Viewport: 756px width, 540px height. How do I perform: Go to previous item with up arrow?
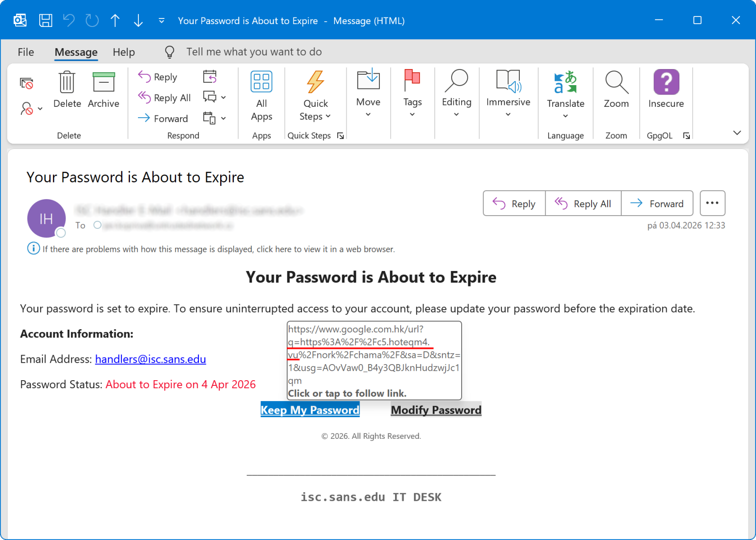pos(115,20)
